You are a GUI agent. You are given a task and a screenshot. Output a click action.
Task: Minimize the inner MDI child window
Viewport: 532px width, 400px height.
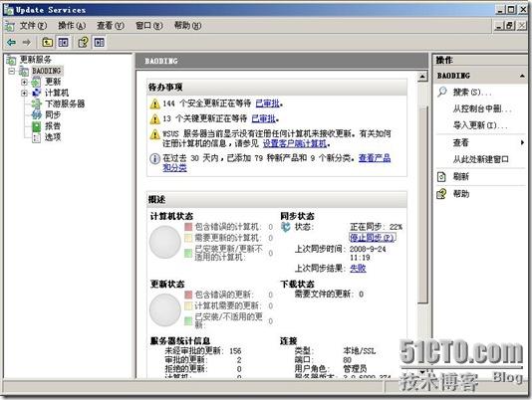tap(499, 26)
